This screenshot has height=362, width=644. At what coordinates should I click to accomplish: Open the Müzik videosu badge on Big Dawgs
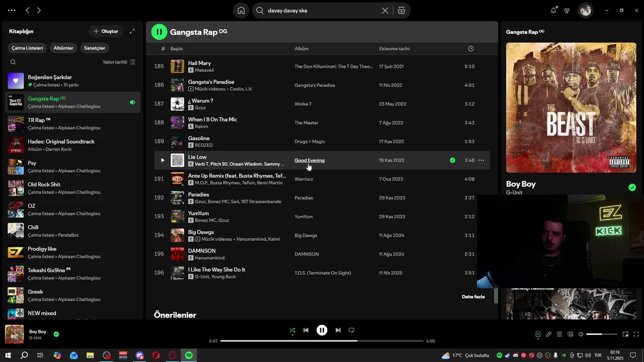coord(214,239)
